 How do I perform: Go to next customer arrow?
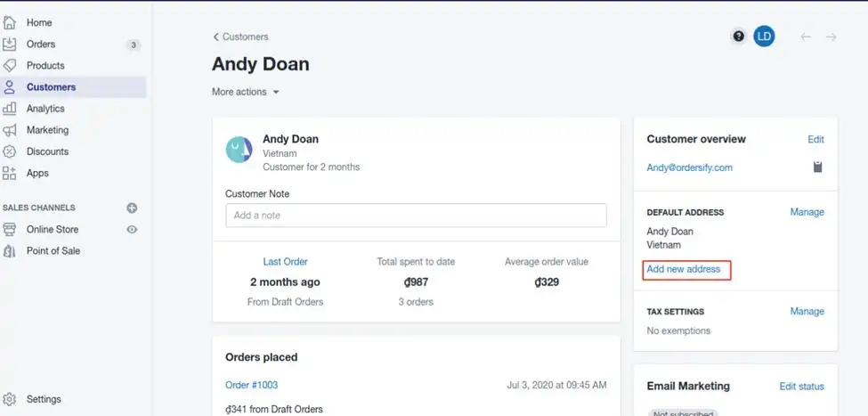831,37
